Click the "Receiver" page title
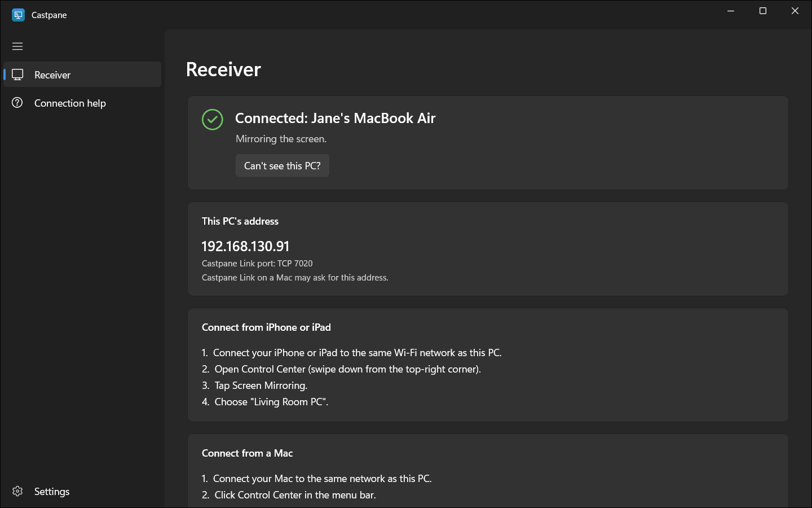Screen dimensions: 812x508 pyautogui.click(x=223, y=69)
